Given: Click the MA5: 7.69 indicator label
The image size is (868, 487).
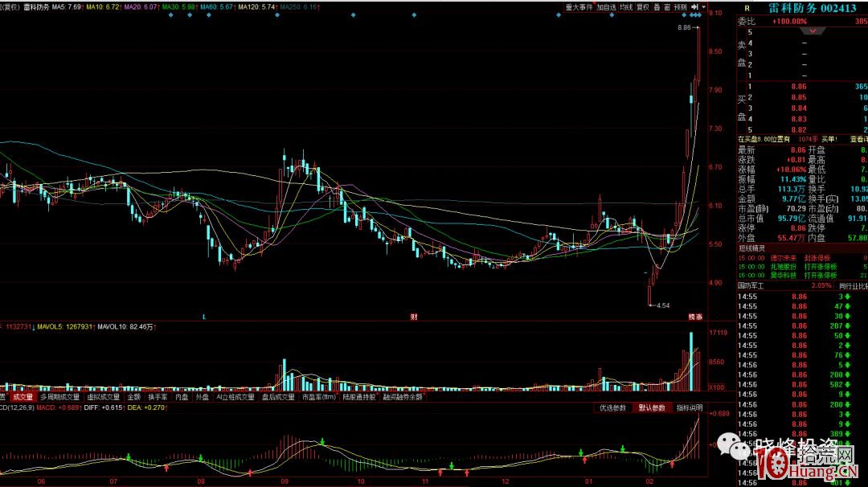Looking at the screenshot, I should coord(68,7).
